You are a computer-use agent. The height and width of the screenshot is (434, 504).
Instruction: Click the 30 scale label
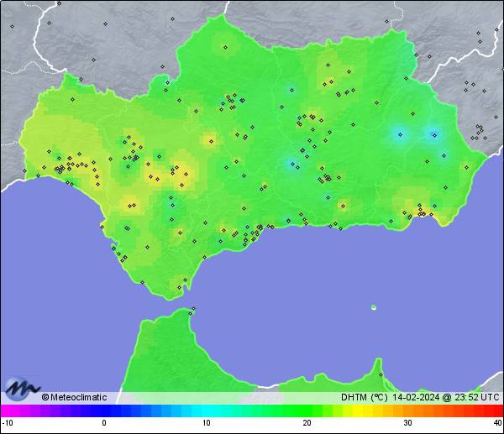pyautogui.click(x=408, y=423)
